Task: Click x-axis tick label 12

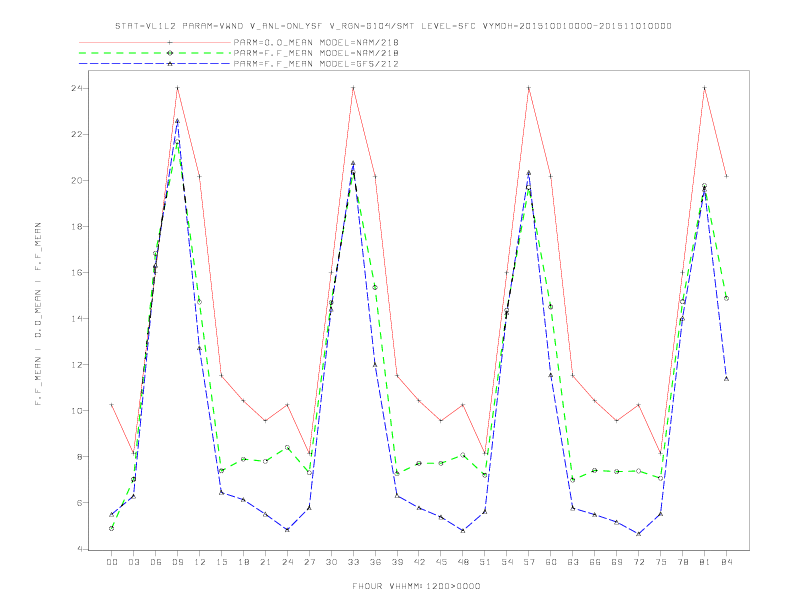Action: click(200, 562)
